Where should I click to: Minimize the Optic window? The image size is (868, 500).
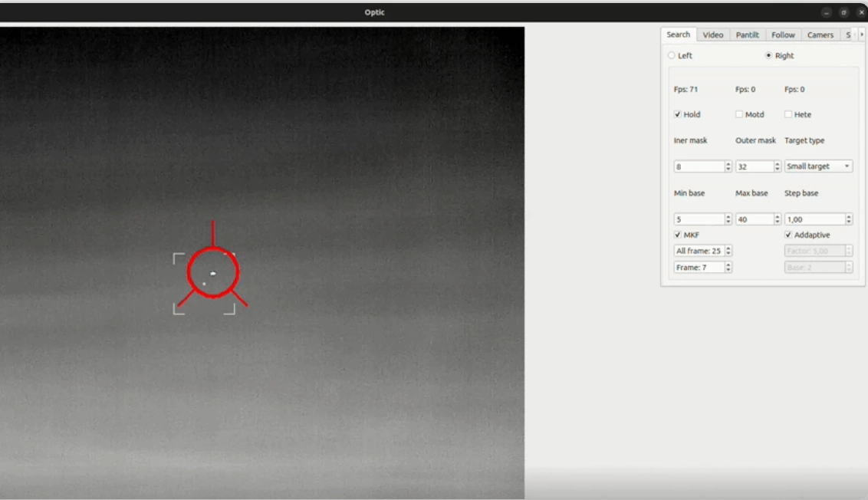[827, 12]
